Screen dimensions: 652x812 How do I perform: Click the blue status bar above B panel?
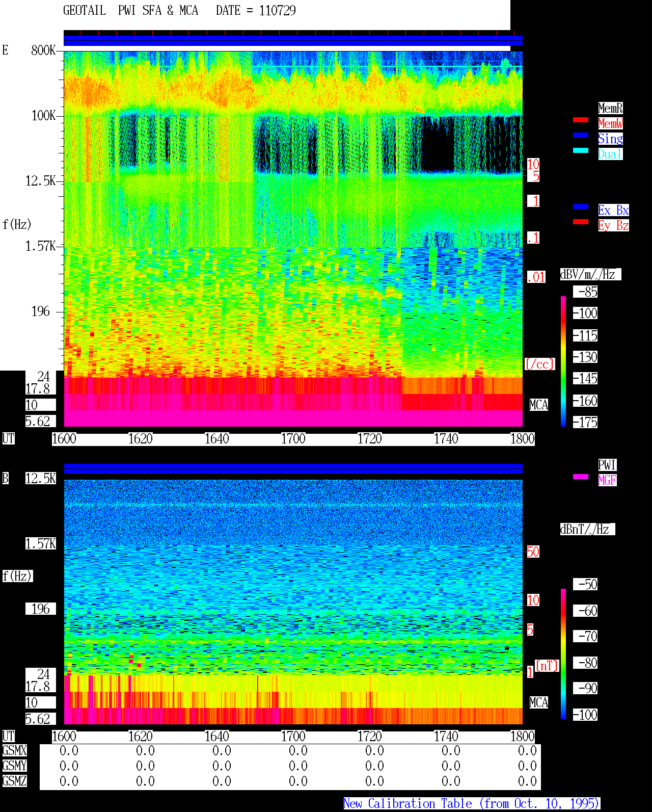click(x=293, y=468)
